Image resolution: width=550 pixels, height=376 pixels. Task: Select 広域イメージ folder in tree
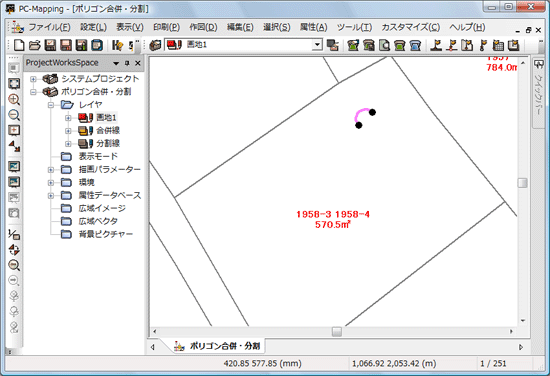(102, 208)
